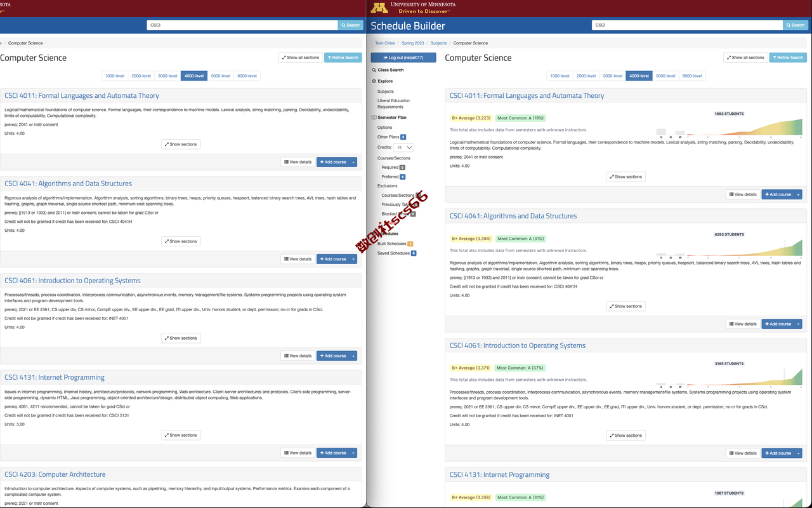The width and height of the screenshot is (812, 508).
Task: Open Options under Semester Plan
Action: [x=385, y=128]
